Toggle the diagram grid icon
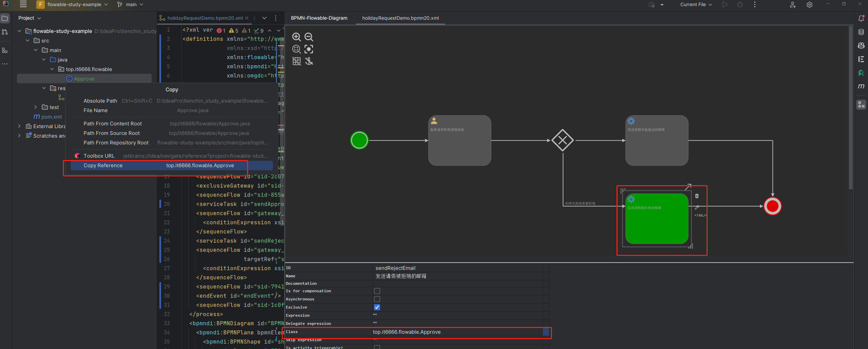 pos(296,61)
